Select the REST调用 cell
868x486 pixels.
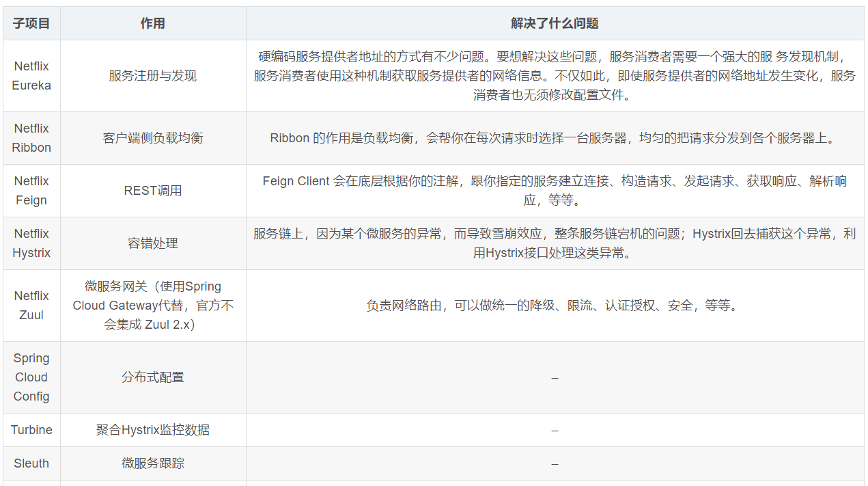[x=153, y=191]
